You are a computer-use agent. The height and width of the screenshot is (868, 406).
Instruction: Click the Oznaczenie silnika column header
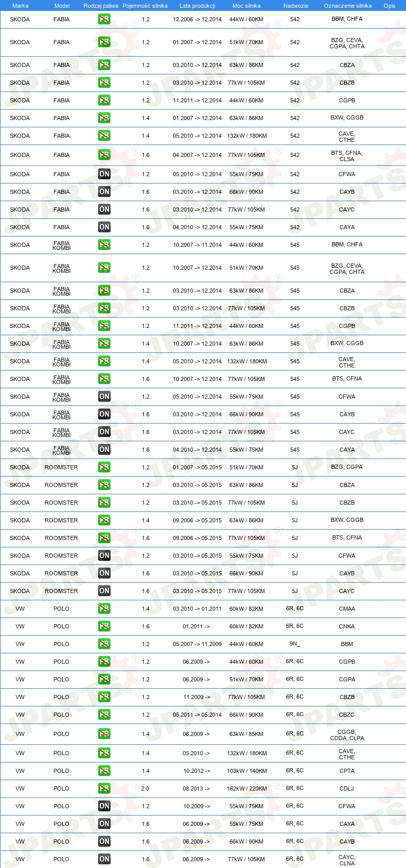coord(348,6)
